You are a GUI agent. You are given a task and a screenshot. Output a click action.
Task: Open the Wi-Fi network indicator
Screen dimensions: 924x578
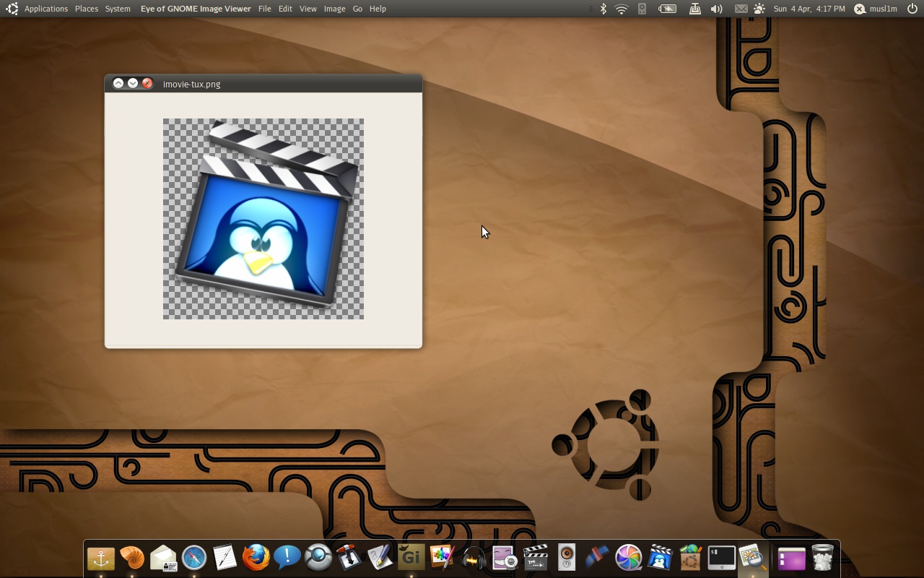pyautogui.click(x=622, y=9)
